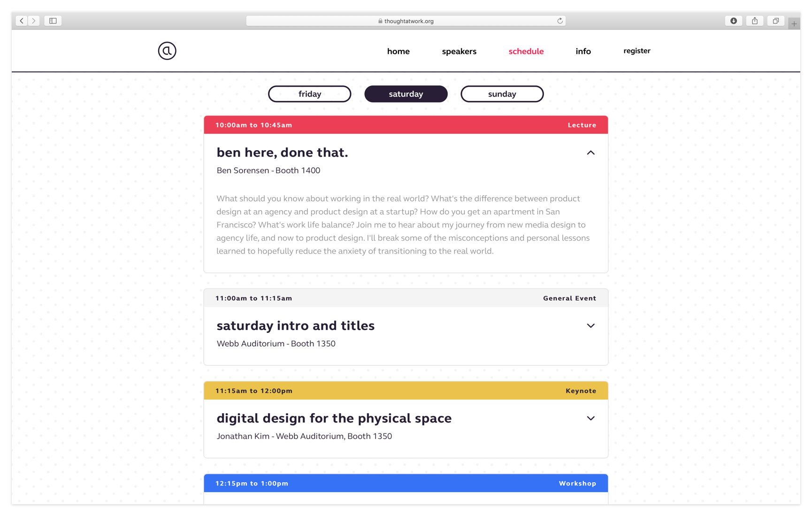Click the ben here, done that. title
812x516 pixels.
click(x=282, y=152)
